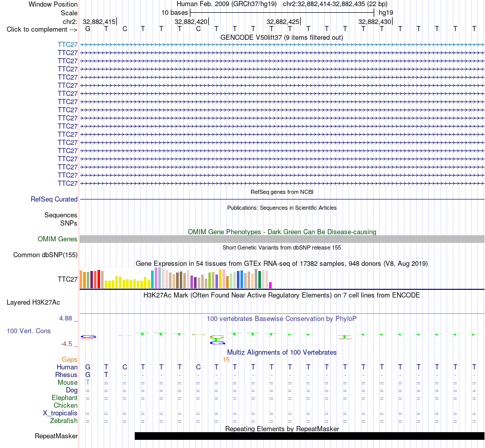The width and height of the screenshot is (485, 448).
Task: Click the GTEx Gene Expression track title
Action: point(282,263)
